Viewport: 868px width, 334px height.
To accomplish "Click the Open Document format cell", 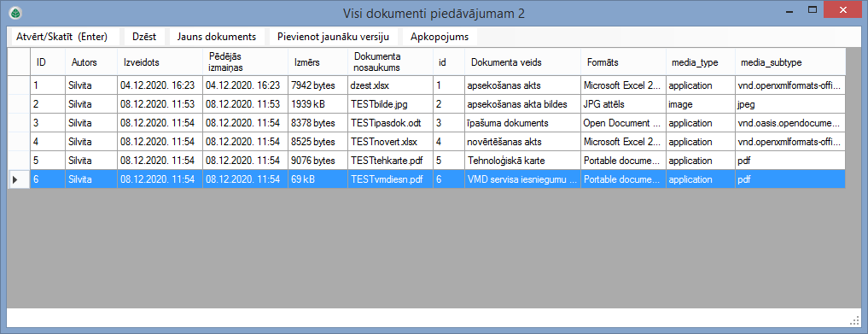I will (x=623, y=123).
